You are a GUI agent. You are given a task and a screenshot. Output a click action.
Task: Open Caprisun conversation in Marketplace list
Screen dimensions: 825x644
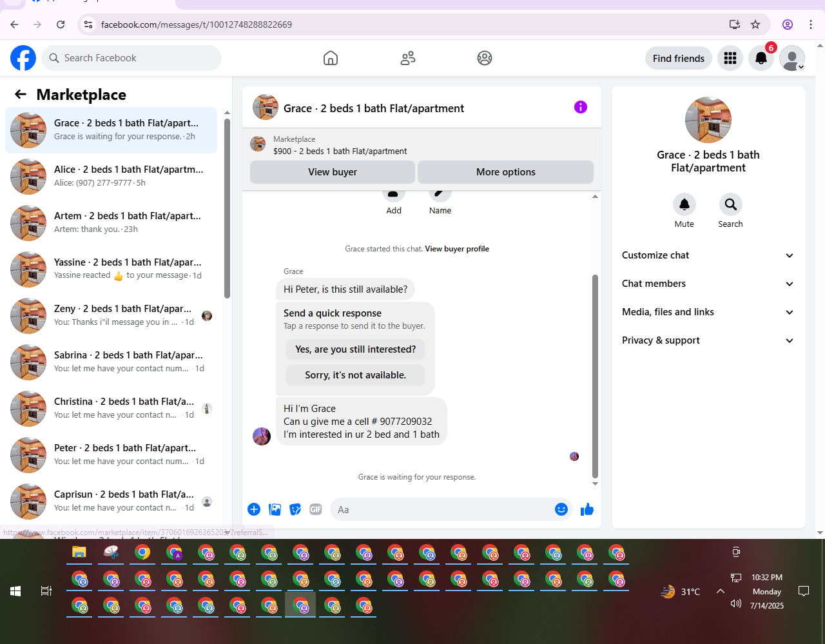coord(111,502)
